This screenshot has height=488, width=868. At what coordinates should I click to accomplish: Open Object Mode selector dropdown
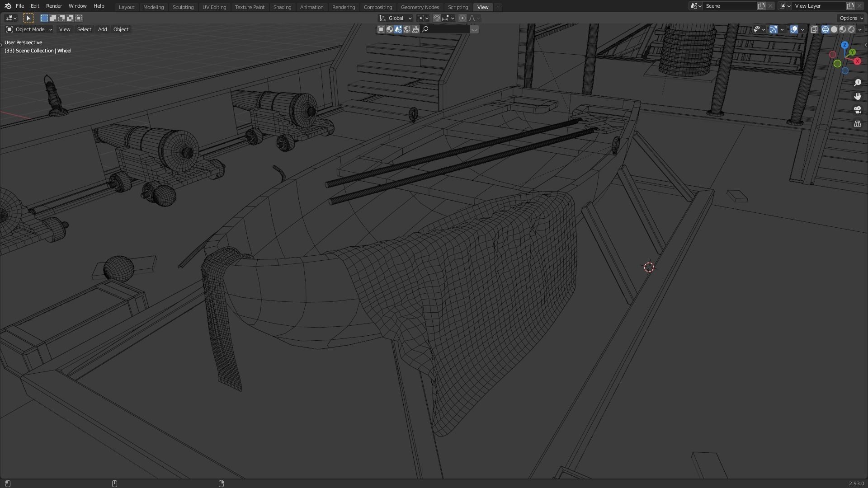pos(29,29)
